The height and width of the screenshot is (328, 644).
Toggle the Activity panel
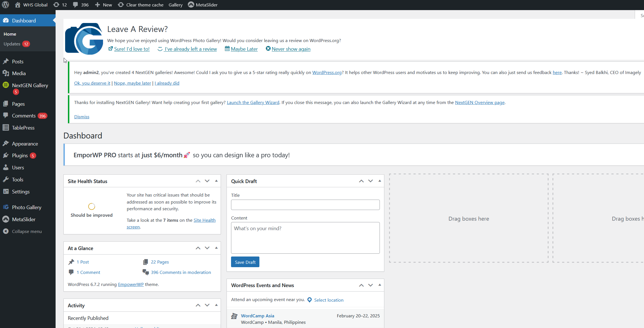[216, 305]
